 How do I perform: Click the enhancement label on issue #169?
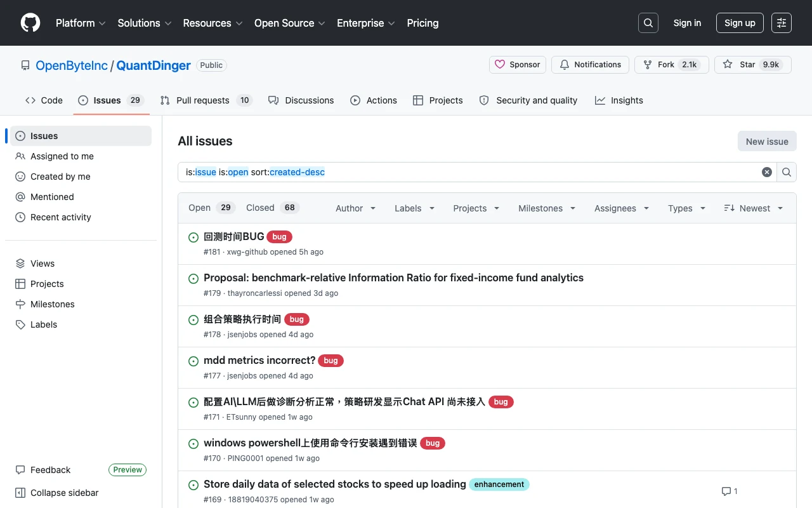(499, 485)
